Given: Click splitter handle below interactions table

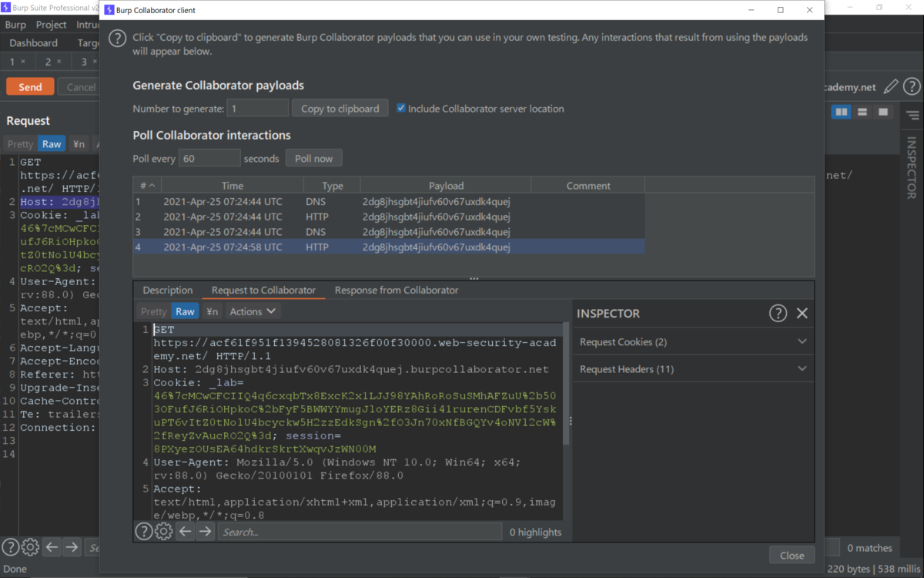Looking at the screenshot, I should click(x=474, y=279).
